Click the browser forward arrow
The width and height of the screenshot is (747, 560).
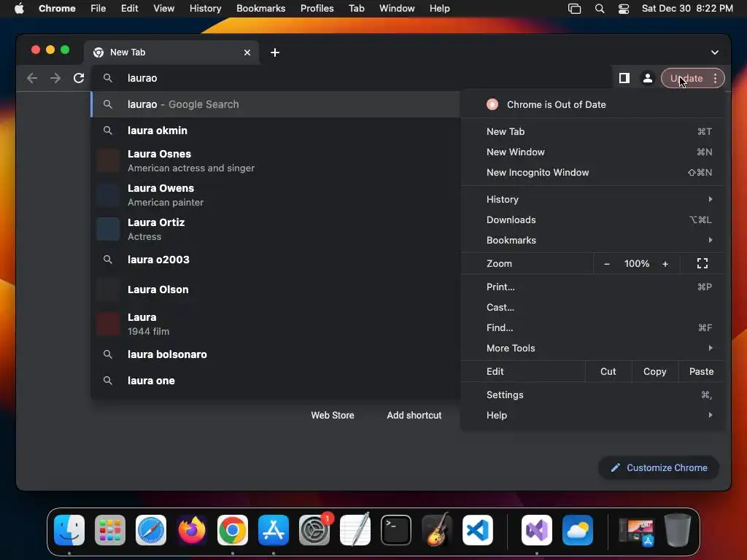point(55,78)
